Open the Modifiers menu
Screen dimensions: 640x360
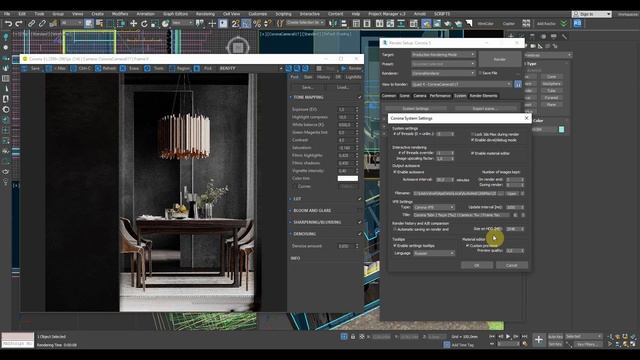[120, 14]
